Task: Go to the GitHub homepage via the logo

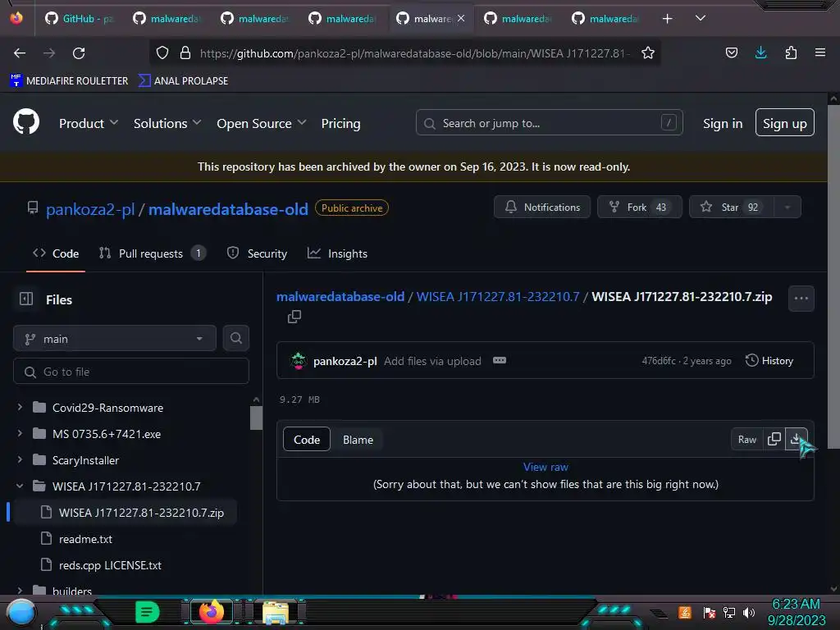Action: [25, 123]
